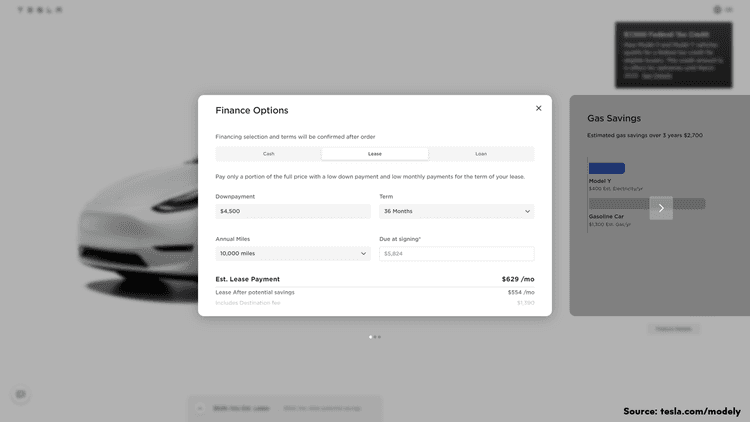Switch to the Loan financing tab
Viewport: 750px width, 422px height.
tap(481, 154)
